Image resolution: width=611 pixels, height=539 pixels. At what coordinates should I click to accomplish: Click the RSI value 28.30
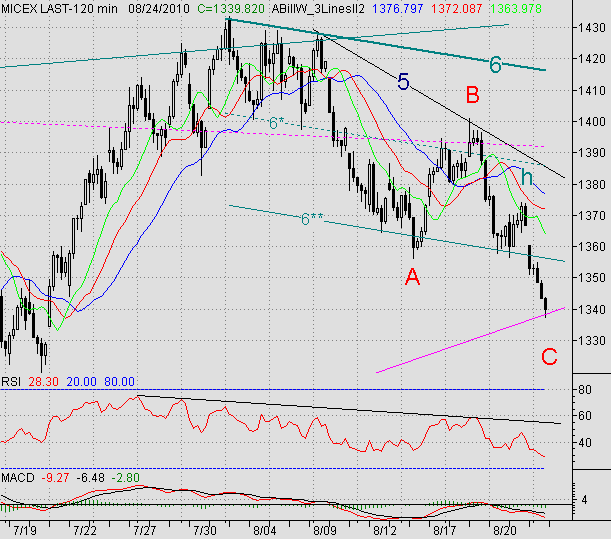pyautogui.click(x=44, y=382)
